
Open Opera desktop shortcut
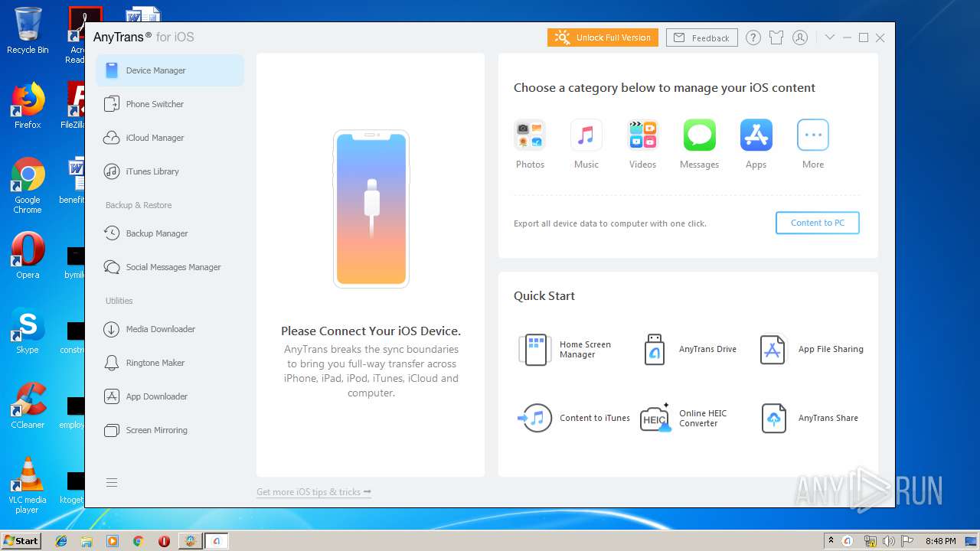coord(28,256)
